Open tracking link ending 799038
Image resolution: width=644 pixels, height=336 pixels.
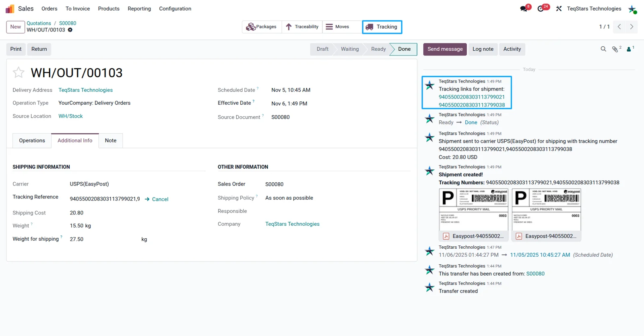(x=472, y=105)
